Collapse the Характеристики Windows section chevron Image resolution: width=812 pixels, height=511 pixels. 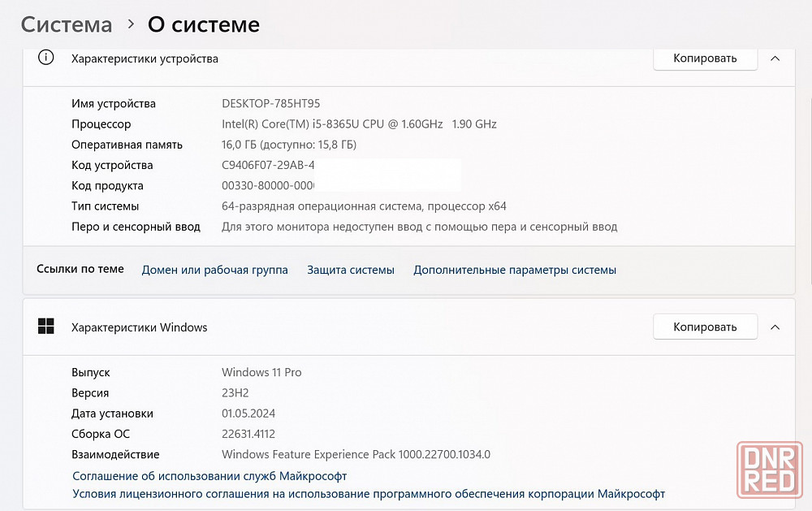click(775, 327)
